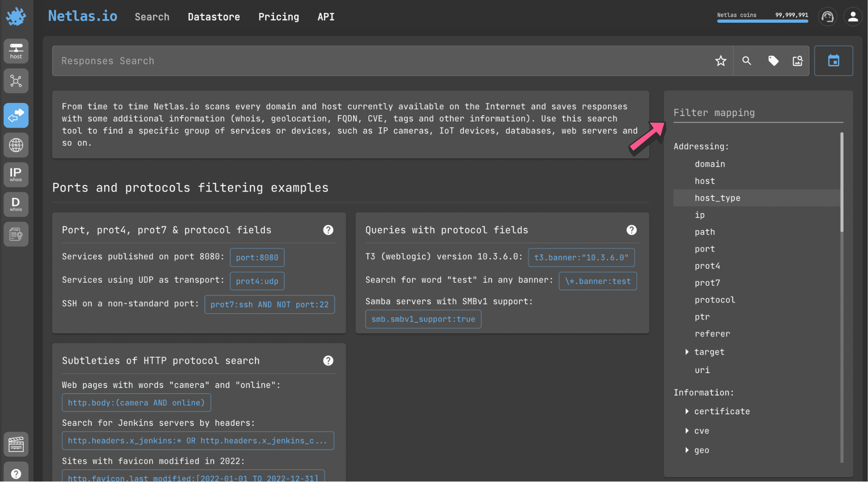The width and height of the screenshot is (868, 483).
Task: Run the port:8080 example query
Action: (257, 257)
